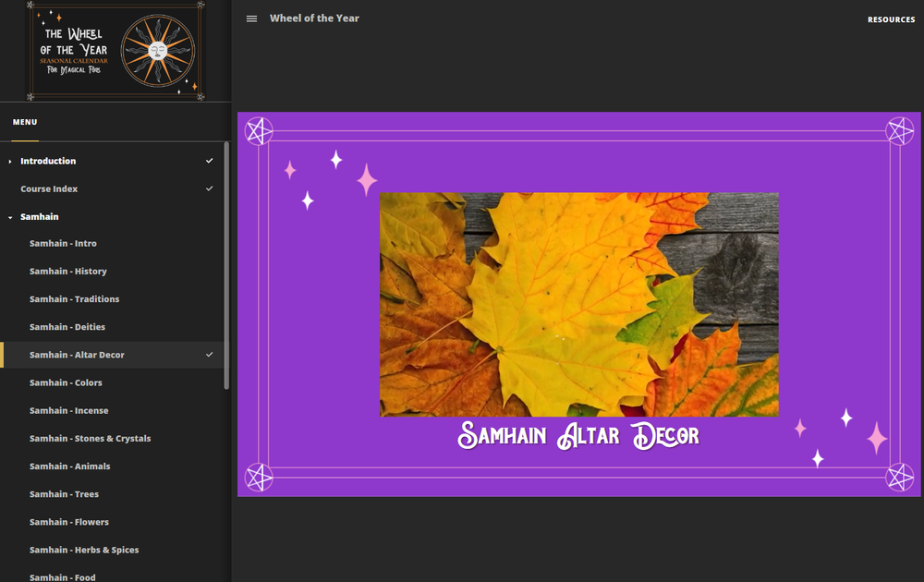Viewport: 924px width, 582px height.
Task: Open Samhain - Food lesson
Action: click(63, 576)
